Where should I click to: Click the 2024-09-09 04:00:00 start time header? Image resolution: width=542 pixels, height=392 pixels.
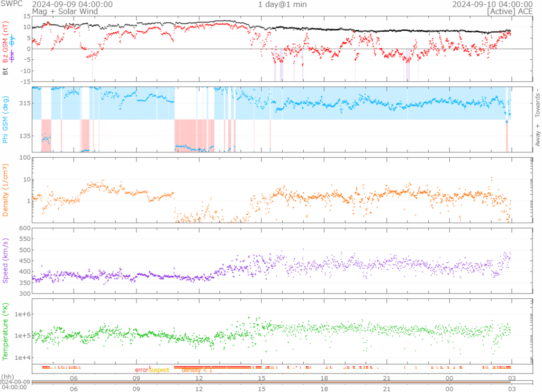(x=72, y=4)
